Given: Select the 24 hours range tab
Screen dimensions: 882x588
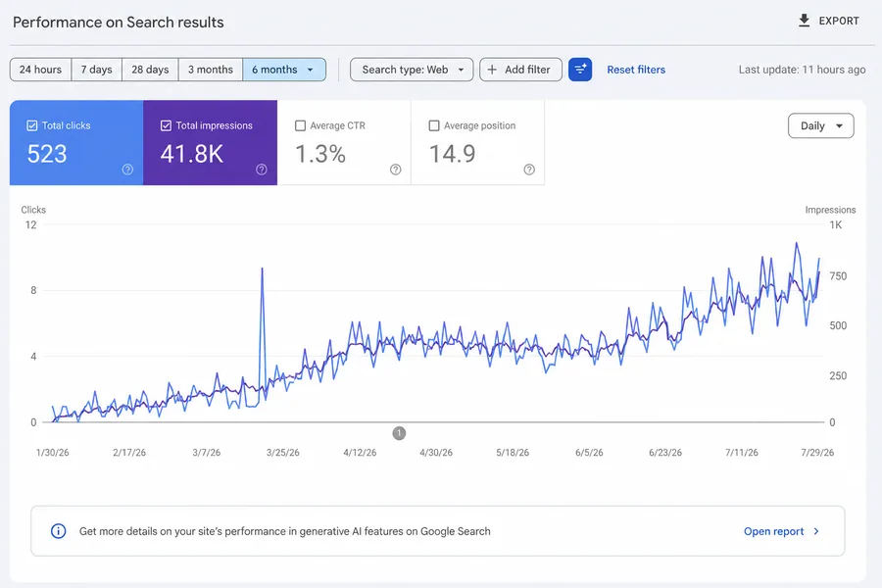Looking at the screenshot, I should 40,70.
